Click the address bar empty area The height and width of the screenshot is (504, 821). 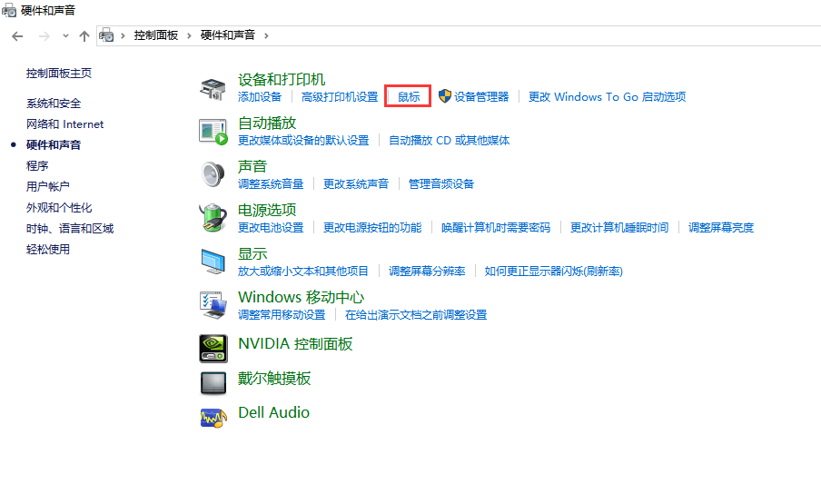(x=545, y=35)
